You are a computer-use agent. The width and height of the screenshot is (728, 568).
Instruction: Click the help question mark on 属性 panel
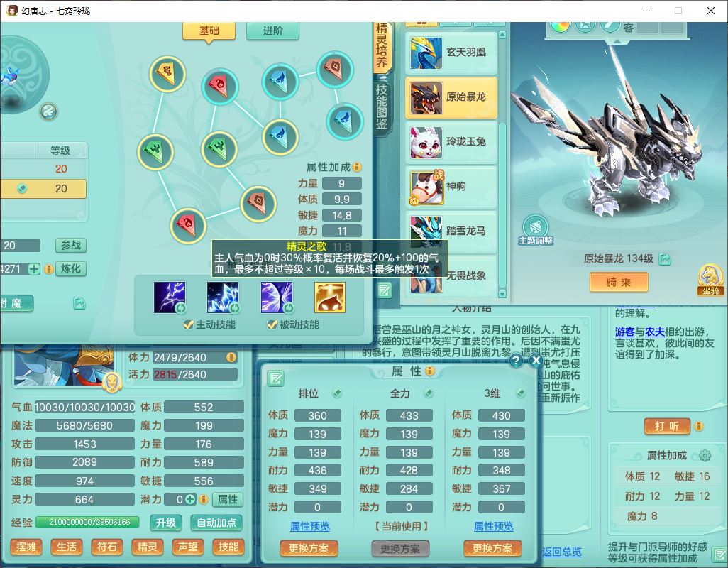[x=516, y=361]
